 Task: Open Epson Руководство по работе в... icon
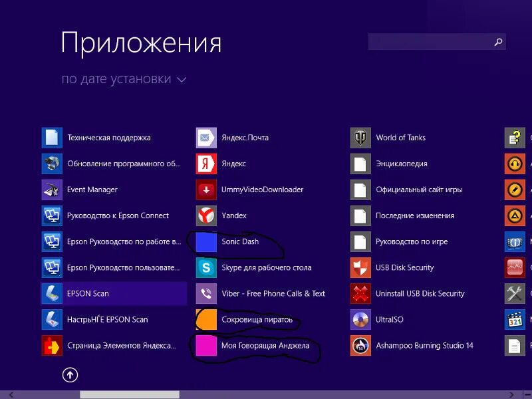pyautogui.click(x=52, y=241)
